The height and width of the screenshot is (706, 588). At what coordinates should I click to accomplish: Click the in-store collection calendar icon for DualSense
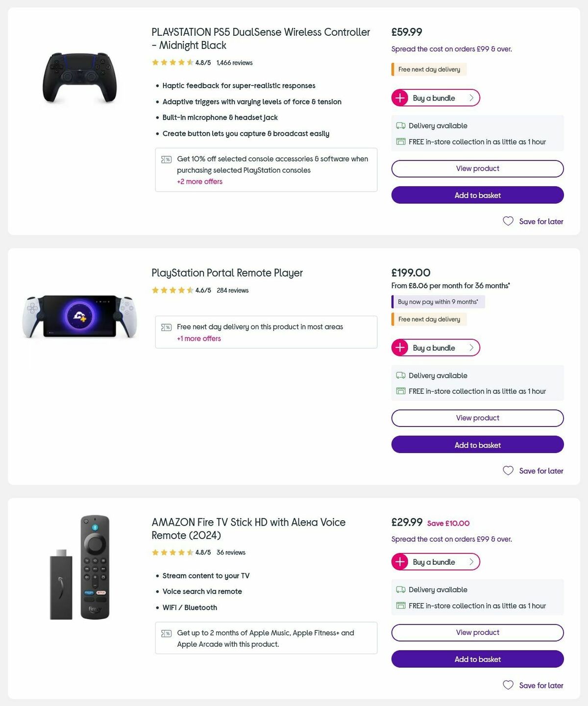pyautogui.click(x=400, y=141)
